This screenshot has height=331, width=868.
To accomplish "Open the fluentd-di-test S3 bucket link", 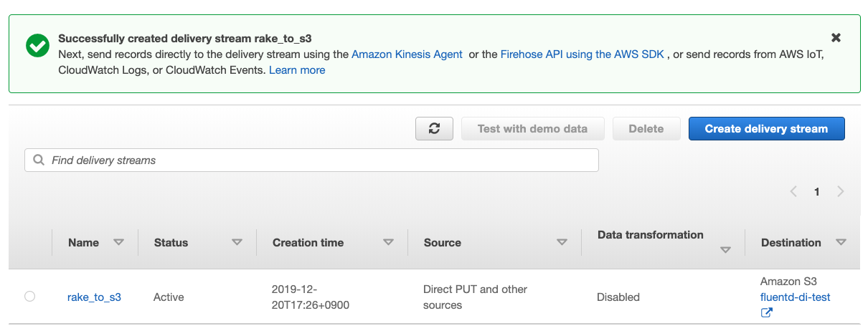I will (x=795, y=297).
